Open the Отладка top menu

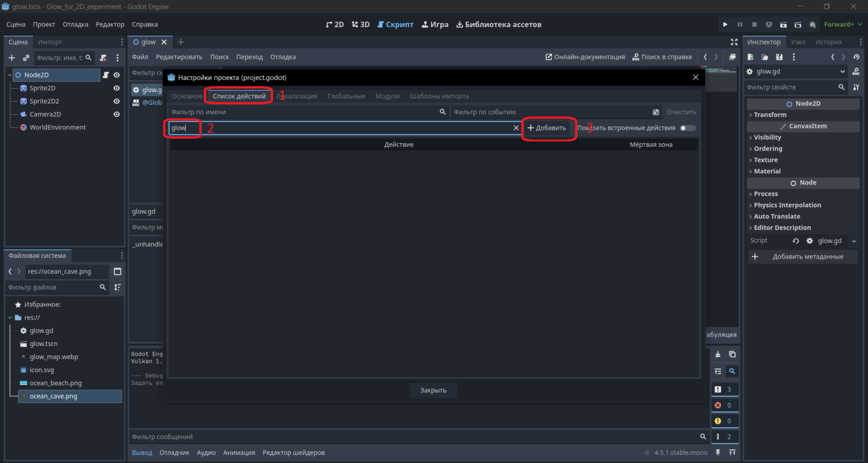point(75,24)
